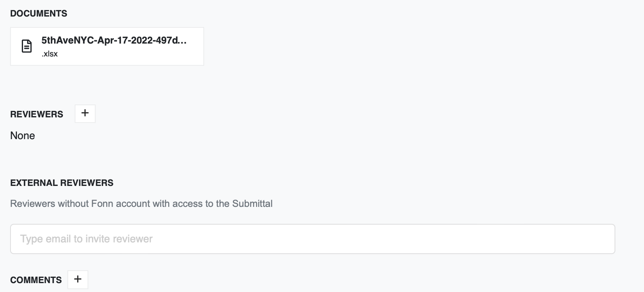Click the document file icon
644x292 pixels.
click(27, 46)
